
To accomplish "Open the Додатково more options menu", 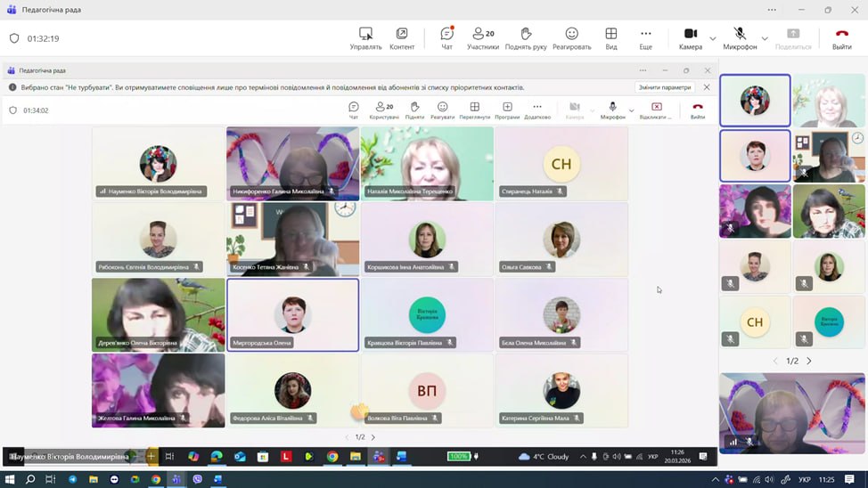I will (536, 110).
